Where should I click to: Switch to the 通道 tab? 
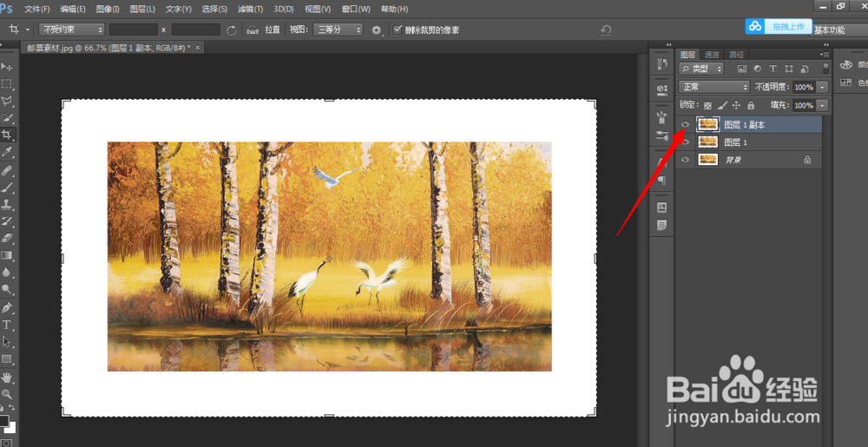click(x=712, y=54)
